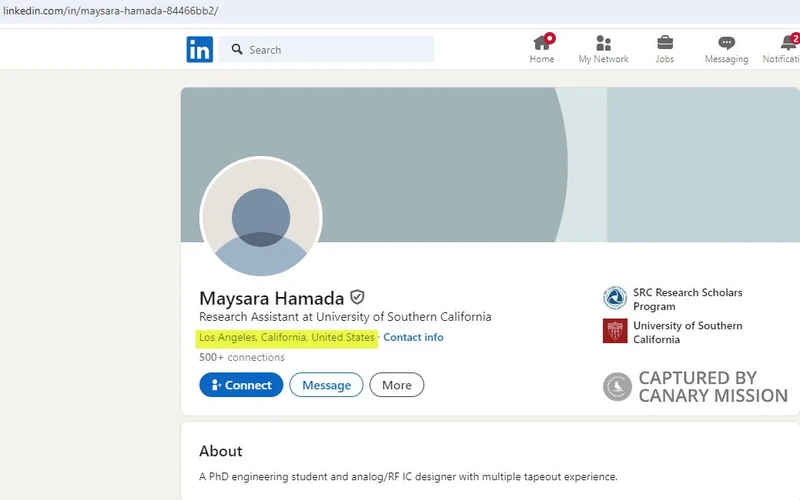Click the Los Angeles, California location text
This screenshot has width=800, height=500.
pyautogui.click(x=287, y=338)
